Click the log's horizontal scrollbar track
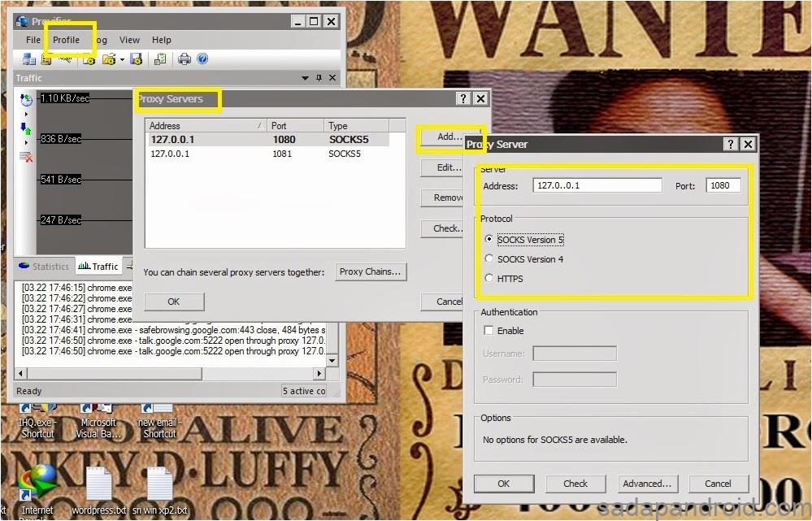Screen dimensions: 812x521 (260, 374)
